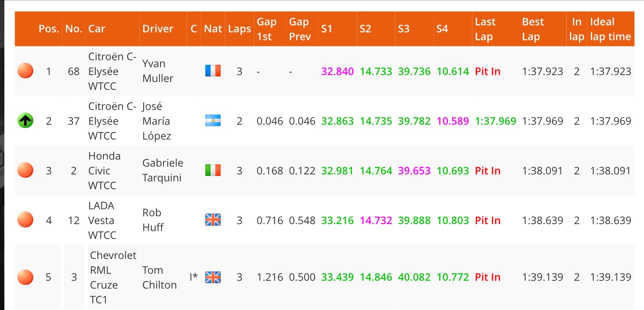Image resolution: width=644 pixels, height=310 pixels.
Task: Click the Driver column header
Action: pos(158,29)
